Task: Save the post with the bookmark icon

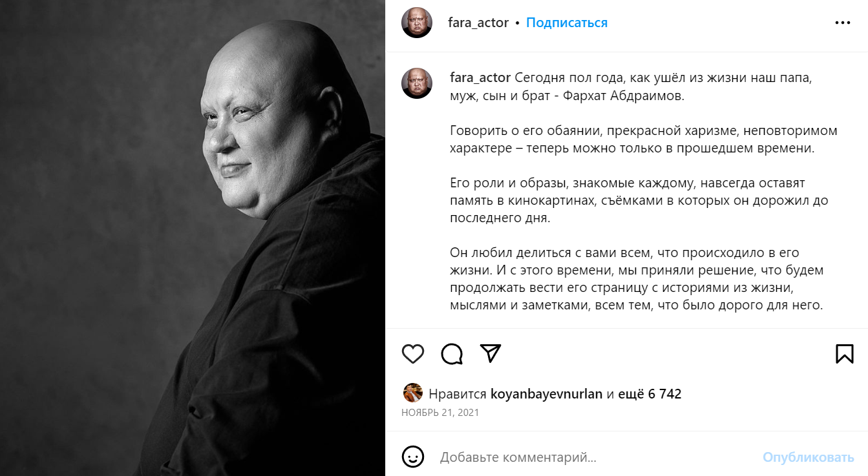Action: (x=845, y=354)
